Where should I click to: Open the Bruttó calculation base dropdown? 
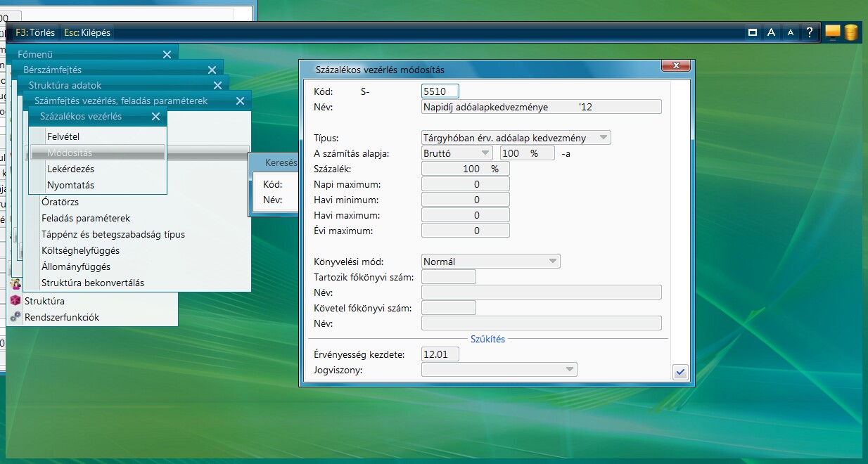[485, 153]
